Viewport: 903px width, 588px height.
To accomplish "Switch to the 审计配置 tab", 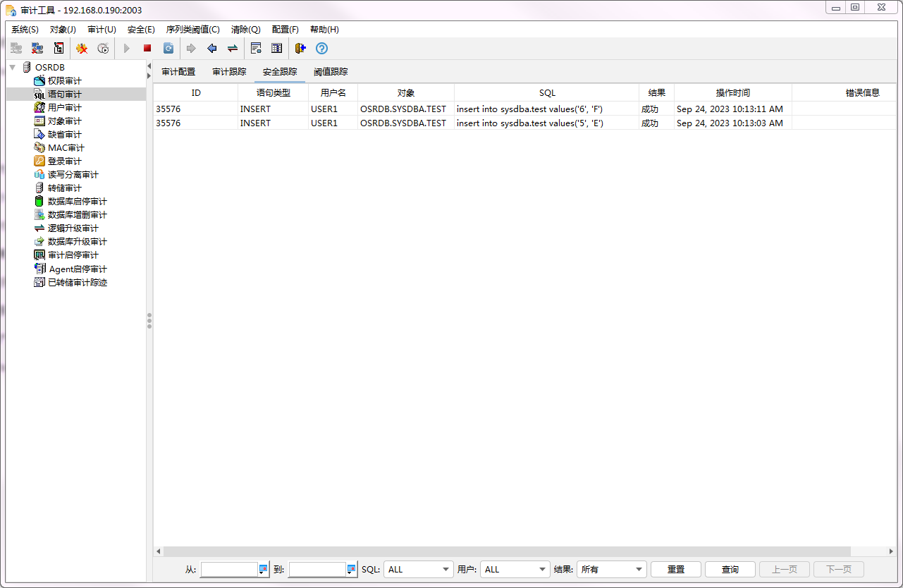I will click(x=178, y=72).
